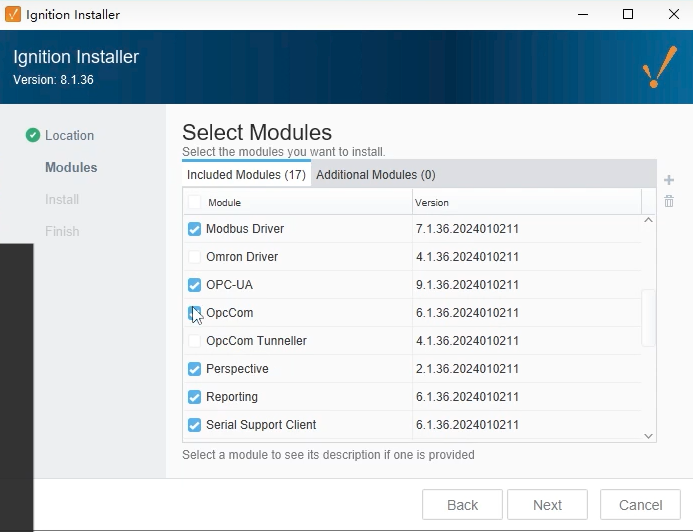Enable the OpcCom Tunneller checkbox
This screenshot has width=693, height=532.
coord(194,341)
